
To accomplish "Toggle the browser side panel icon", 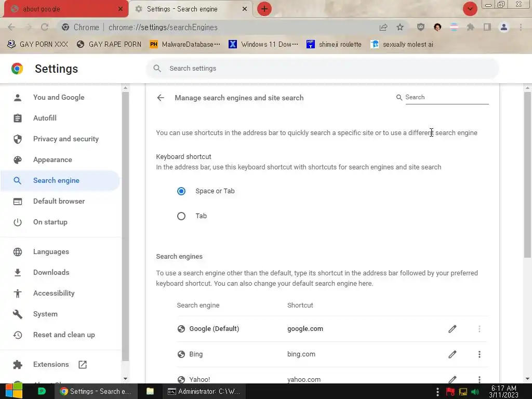I will point(487,27).
